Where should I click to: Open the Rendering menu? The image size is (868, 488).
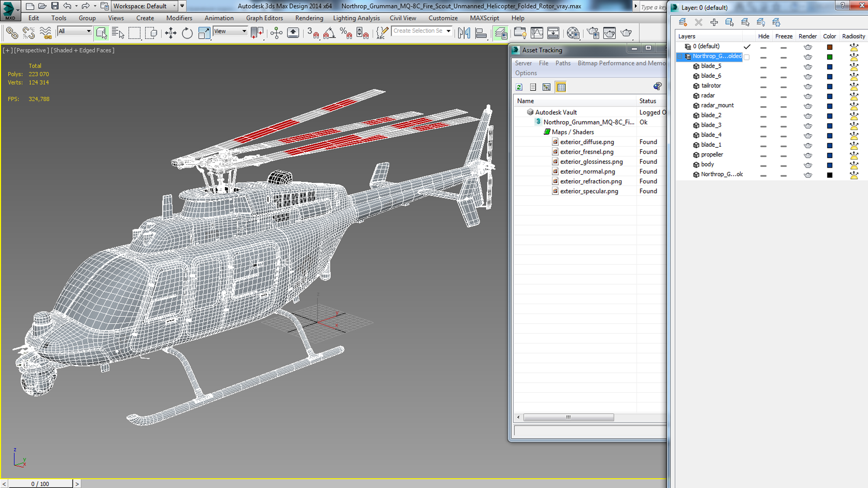click(309, 18)
